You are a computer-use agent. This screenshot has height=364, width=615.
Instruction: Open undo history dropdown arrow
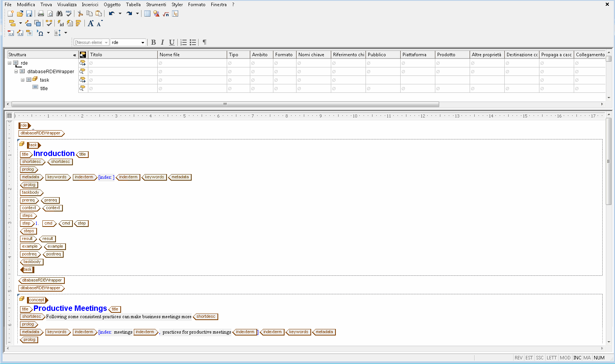tap(120, 13)
